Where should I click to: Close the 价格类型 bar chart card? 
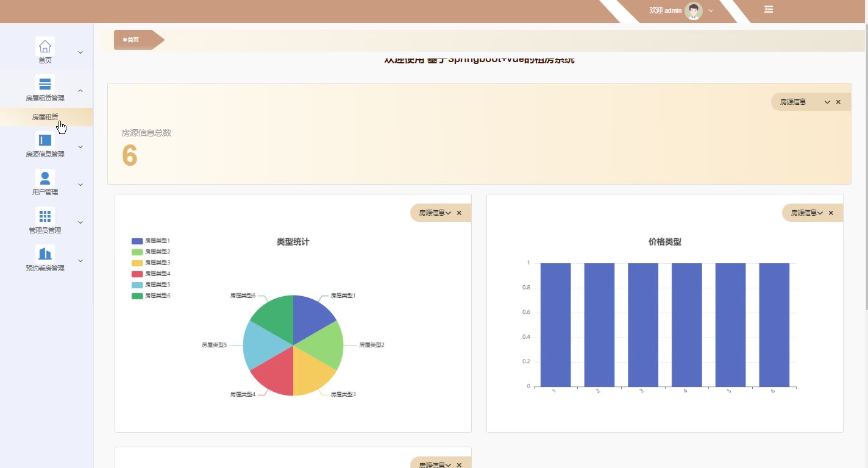click(831, 213)
